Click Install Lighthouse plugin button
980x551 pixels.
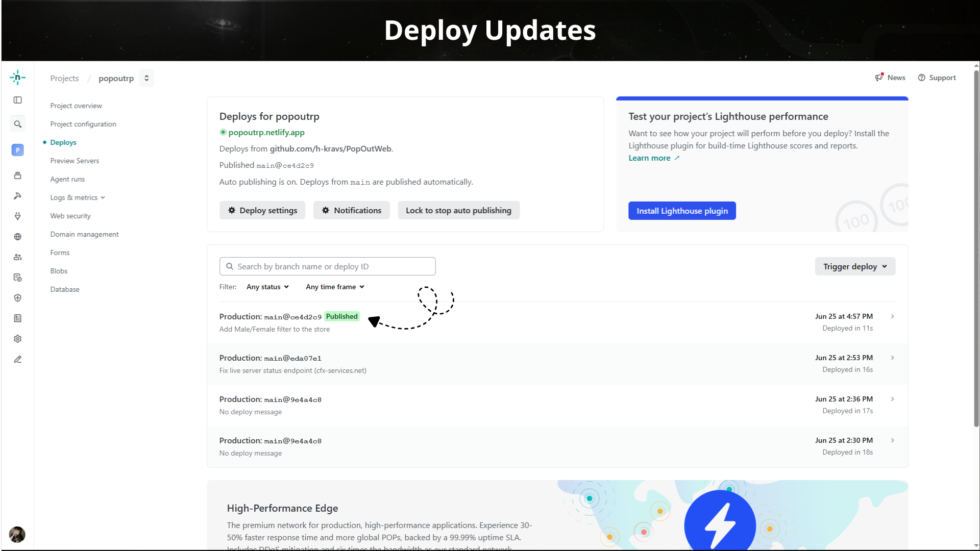682,211
